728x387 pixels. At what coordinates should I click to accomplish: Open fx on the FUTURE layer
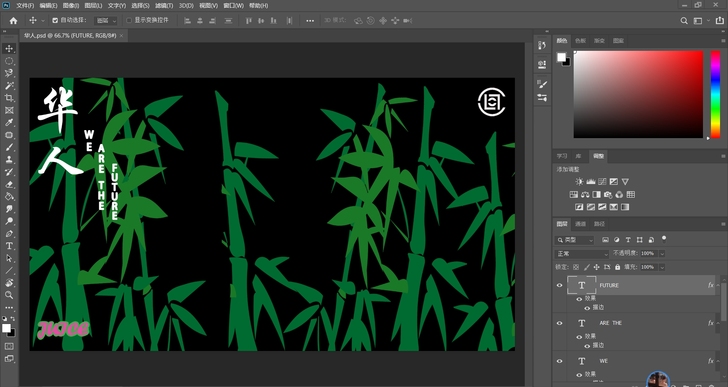[x=710, y=285]
